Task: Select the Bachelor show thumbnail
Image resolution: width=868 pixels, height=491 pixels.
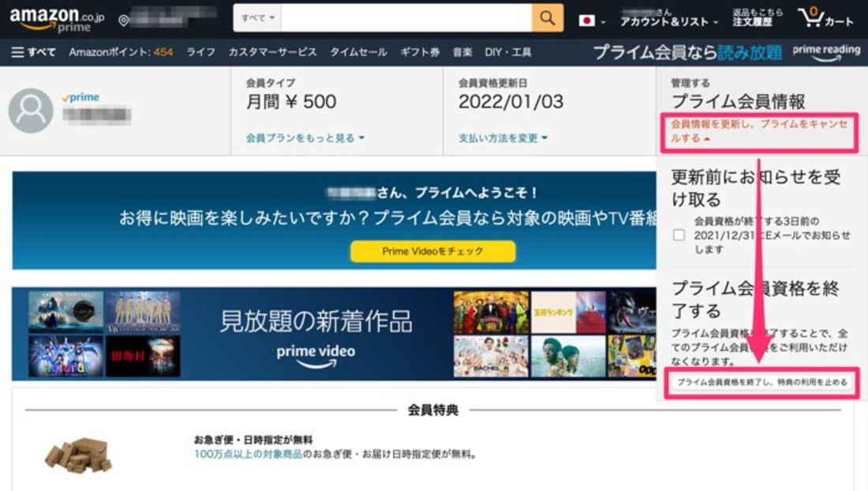Action: click(x=491, y=357)
